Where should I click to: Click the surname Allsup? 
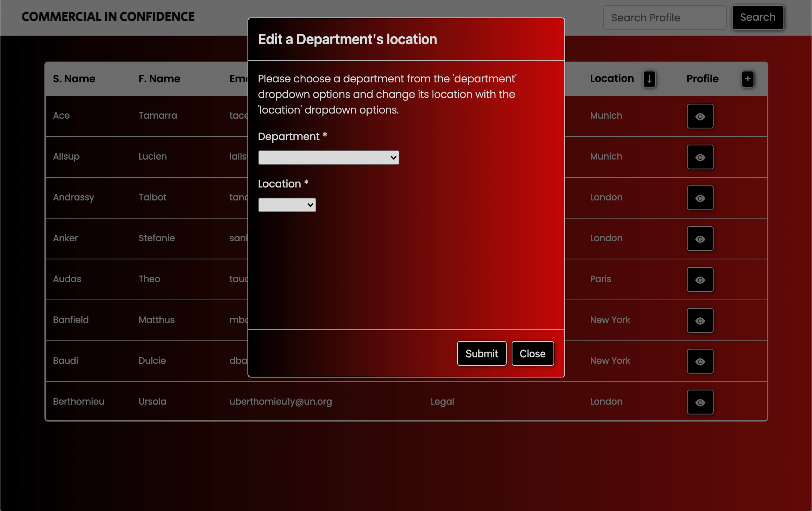pyautogui.click(x=66, y=157)
